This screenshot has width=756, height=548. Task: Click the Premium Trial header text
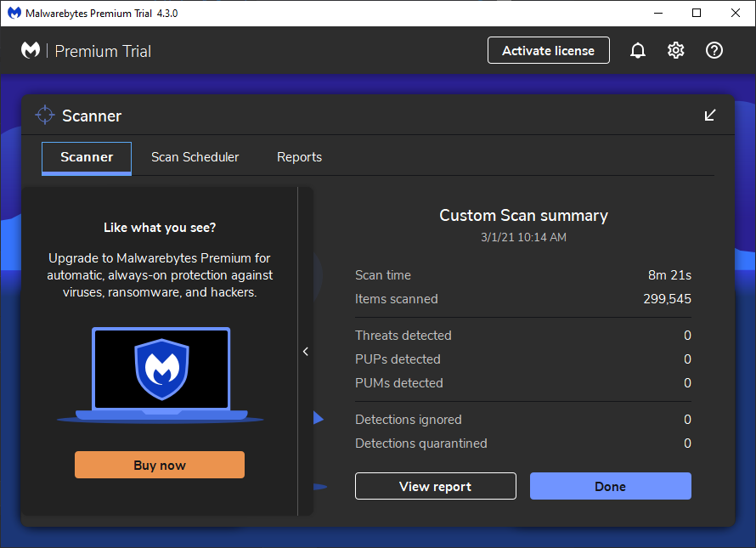pos(103,51)
